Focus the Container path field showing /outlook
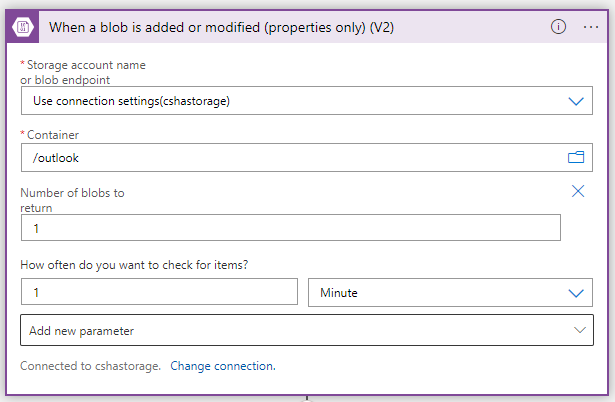Image resolution: width=615 pixels, height=402 pixels. coord(290,157)
